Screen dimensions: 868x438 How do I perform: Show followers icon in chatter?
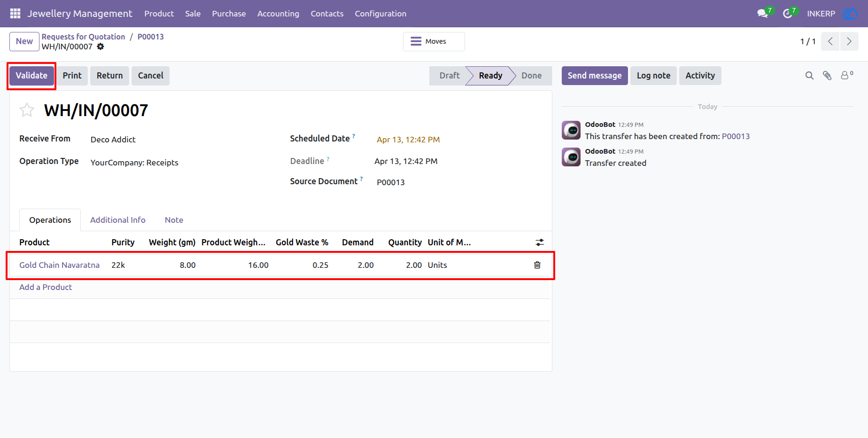[x=846, y=75]
